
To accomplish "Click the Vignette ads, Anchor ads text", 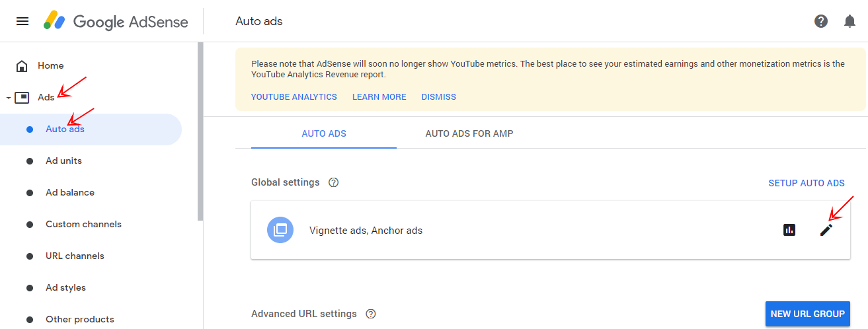I will [366, 231].
